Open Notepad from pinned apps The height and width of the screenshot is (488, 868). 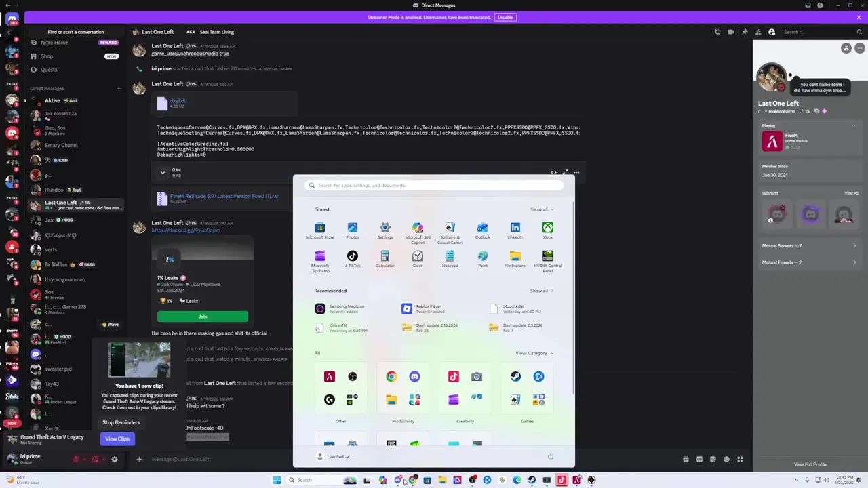450,259
